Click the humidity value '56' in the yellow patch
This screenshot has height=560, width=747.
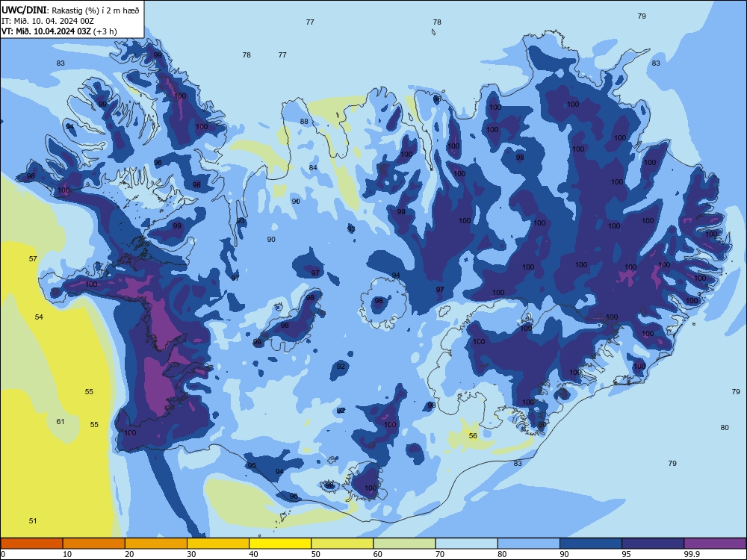tap(473, 436)
